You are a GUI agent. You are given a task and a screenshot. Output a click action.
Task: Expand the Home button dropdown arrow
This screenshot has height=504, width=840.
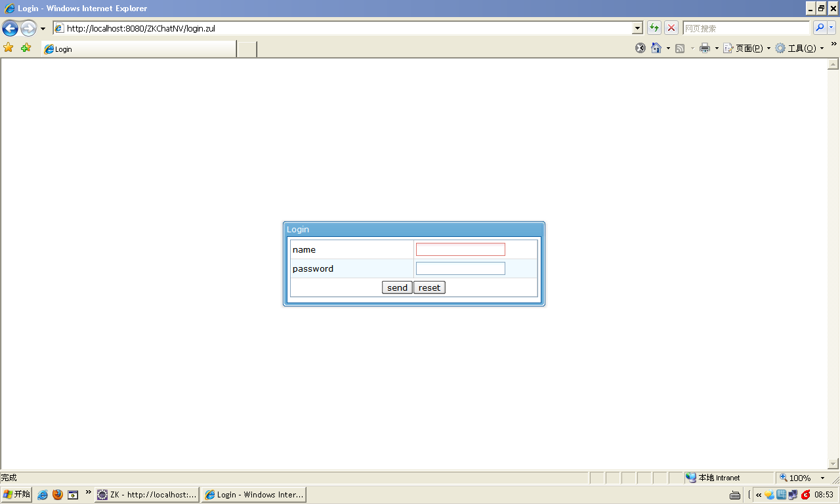point(668,49)
